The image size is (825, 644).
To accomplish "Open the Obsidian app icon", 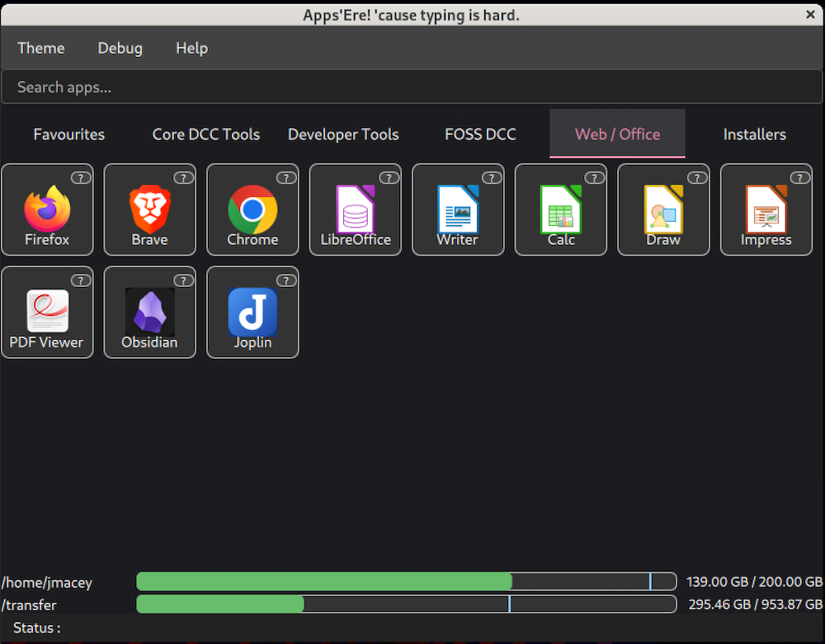I will (x=149, y=313).
